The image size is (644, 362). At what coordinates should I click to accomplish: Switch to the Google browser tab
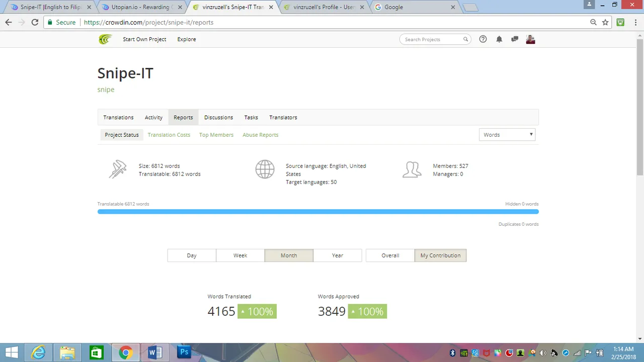click(414, 8)
